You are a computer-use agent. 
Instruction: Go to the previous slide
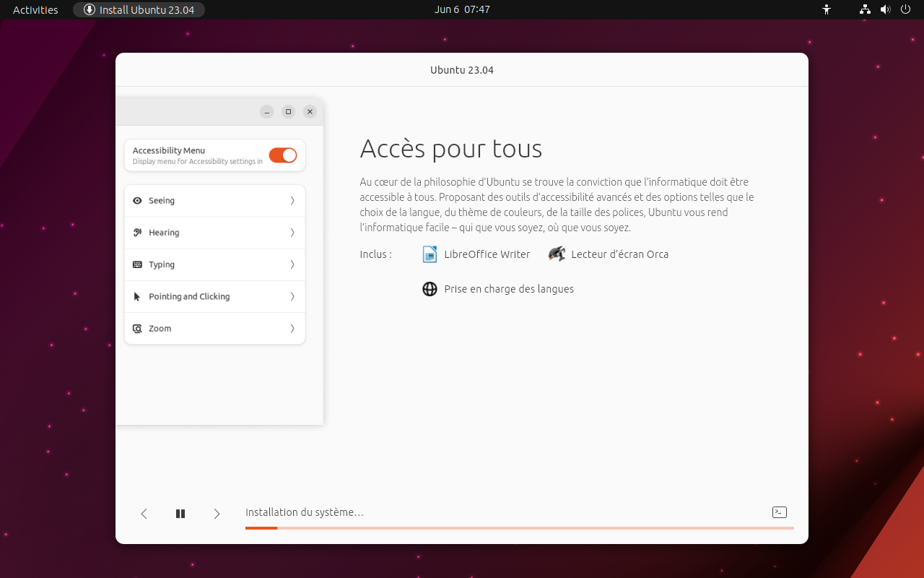[x=144, y=514]
